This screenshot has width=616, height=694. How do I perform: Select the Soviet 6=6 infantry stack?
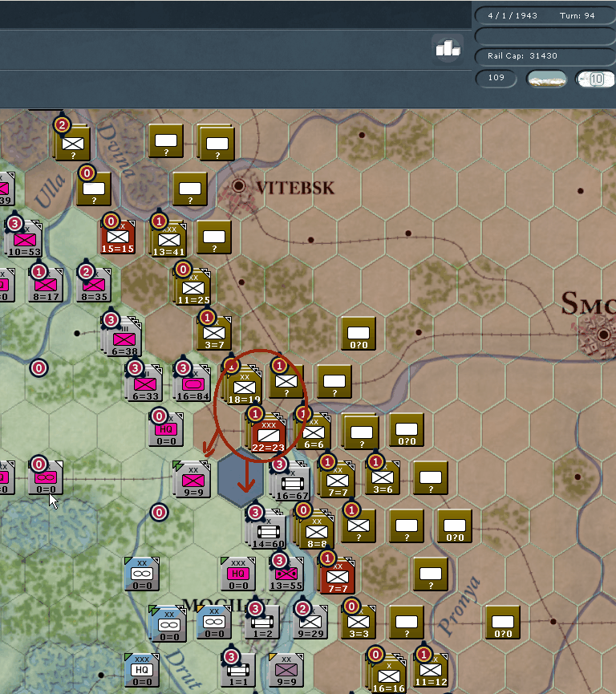pyautogui.click(x=314, y=431)
